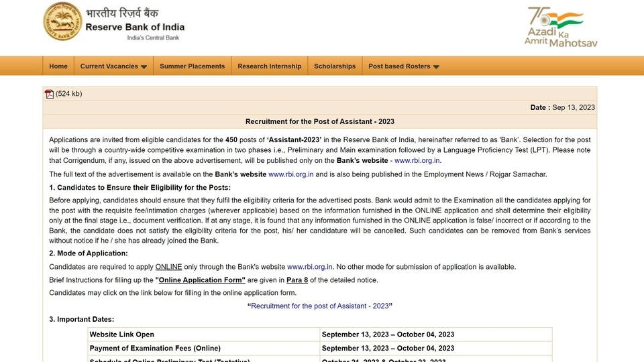
Task: Open the Home menu item
Action: [58, 66]
